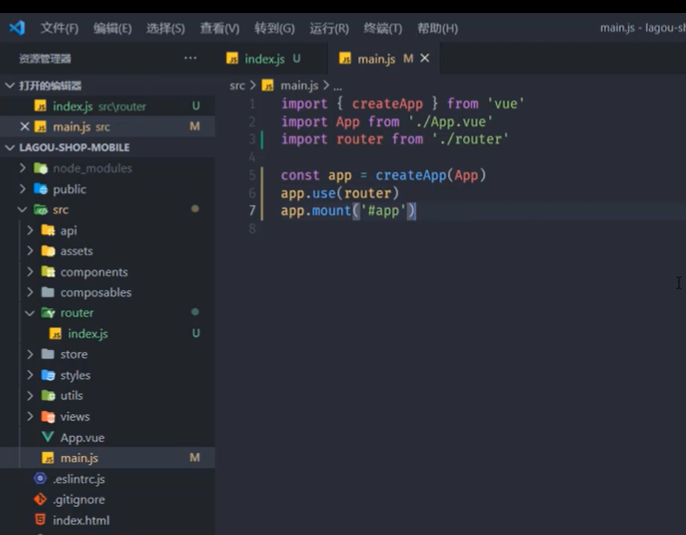Expand the composables folder chevron
The height and width of the screenshot is (535, 686).
30,292
